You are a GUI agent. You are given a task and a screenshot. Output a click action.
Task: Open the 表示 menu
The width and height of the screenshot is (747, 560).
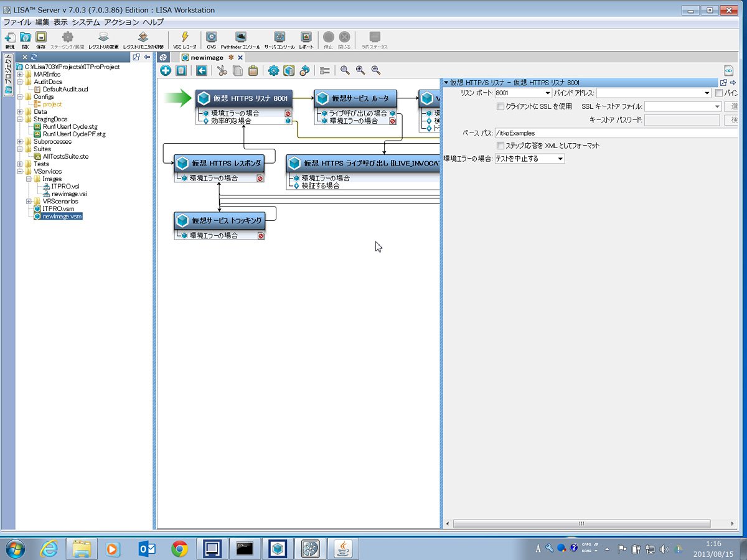[61, 22]
